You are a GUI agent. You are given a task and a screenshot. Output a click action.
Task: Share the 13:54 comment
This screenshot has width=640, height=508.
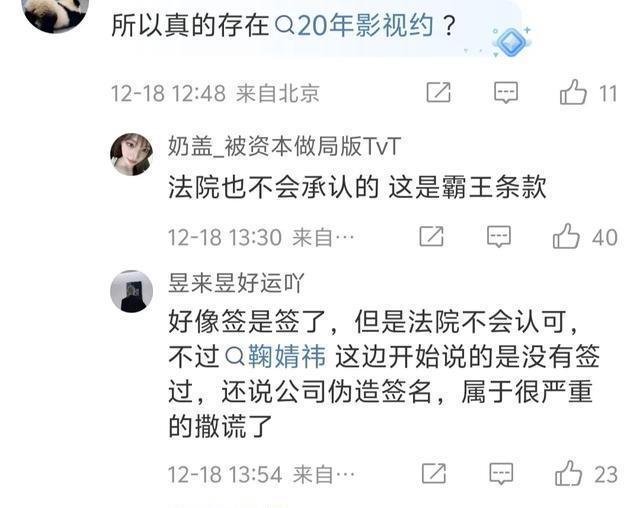(434, 473)
